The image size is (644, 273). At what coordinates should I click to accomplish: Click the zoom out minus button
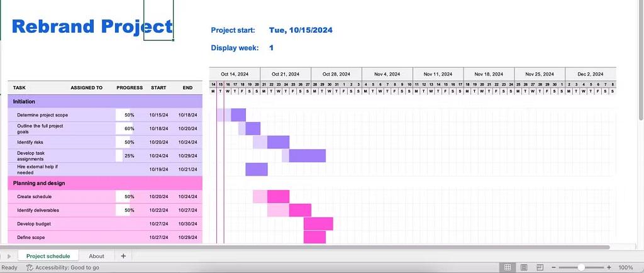(x=553, y=267)
